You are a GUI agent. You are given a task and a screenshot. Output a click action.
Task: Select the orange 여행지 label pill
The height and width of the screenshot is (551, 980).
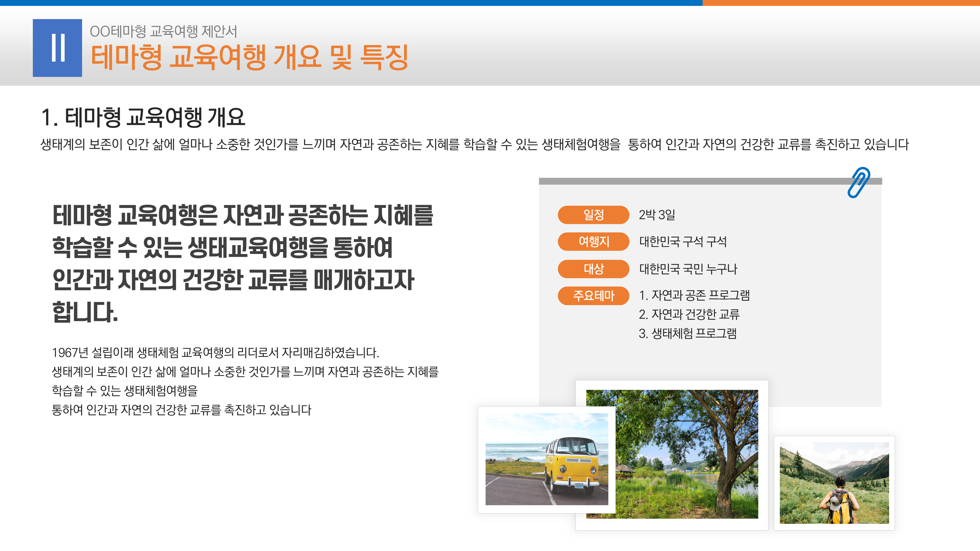coord(593,241)
